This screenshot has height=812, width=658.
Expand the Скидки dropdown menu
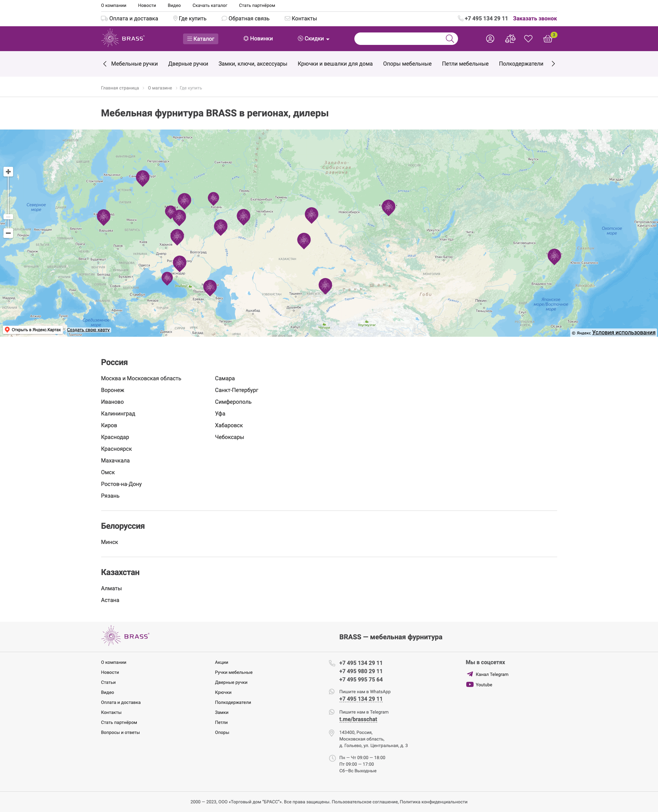tap(314, 39)
